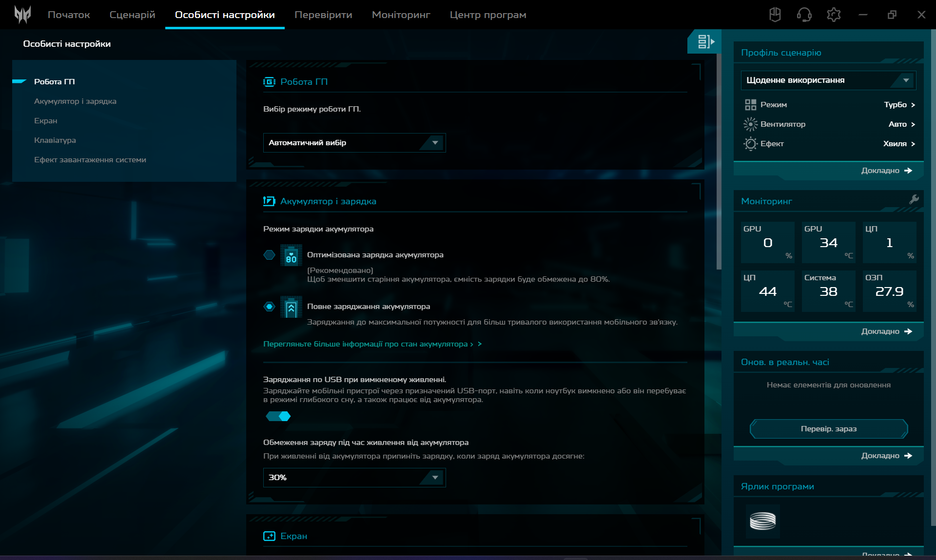
Task: Select full battery charging radio button
Action: click(x=269, y=307)
